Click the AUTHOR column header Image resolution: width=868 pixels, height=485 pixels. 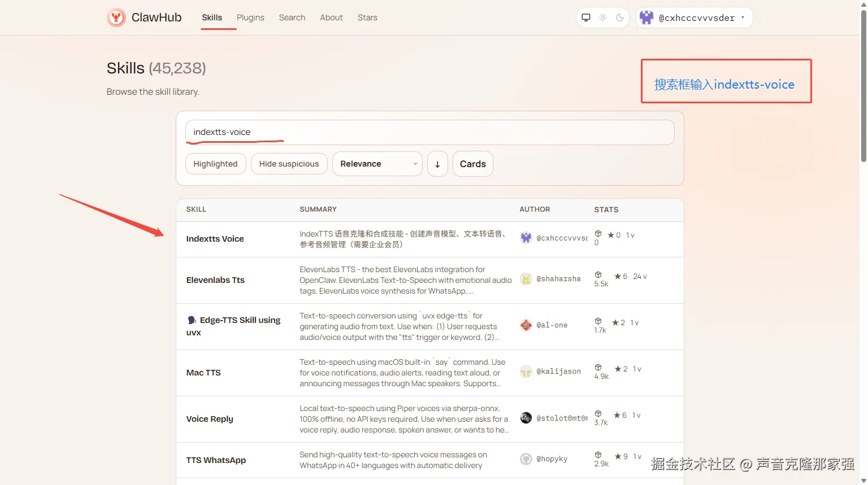point(535,209)
